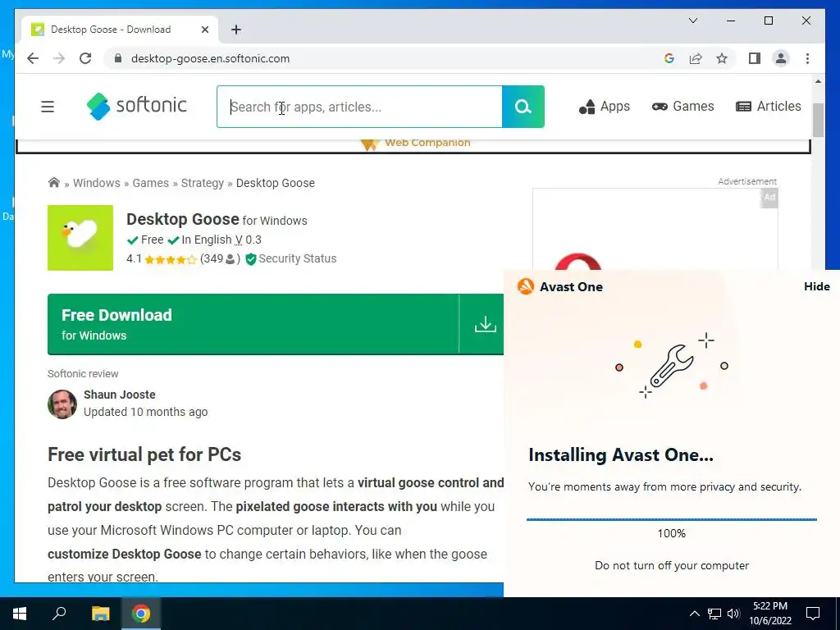Click the Ad label on the advertisement
The height and width of the screenshot is (630, 840).
click(769, 197)
